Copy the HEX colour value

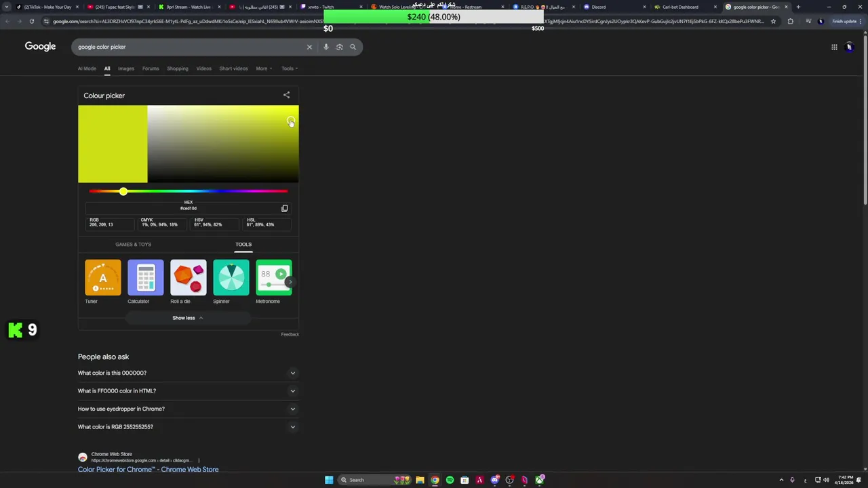coord(285,208)
